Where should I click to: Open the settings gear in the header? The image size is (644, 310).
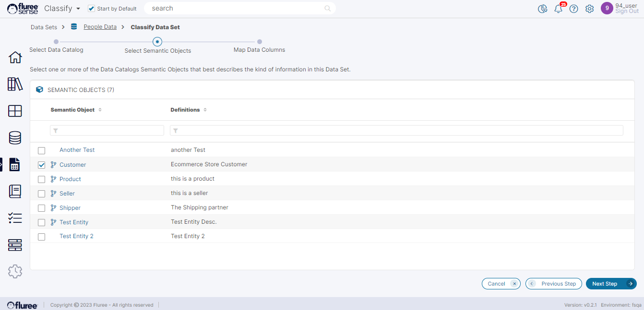click(x=589, y=9)
